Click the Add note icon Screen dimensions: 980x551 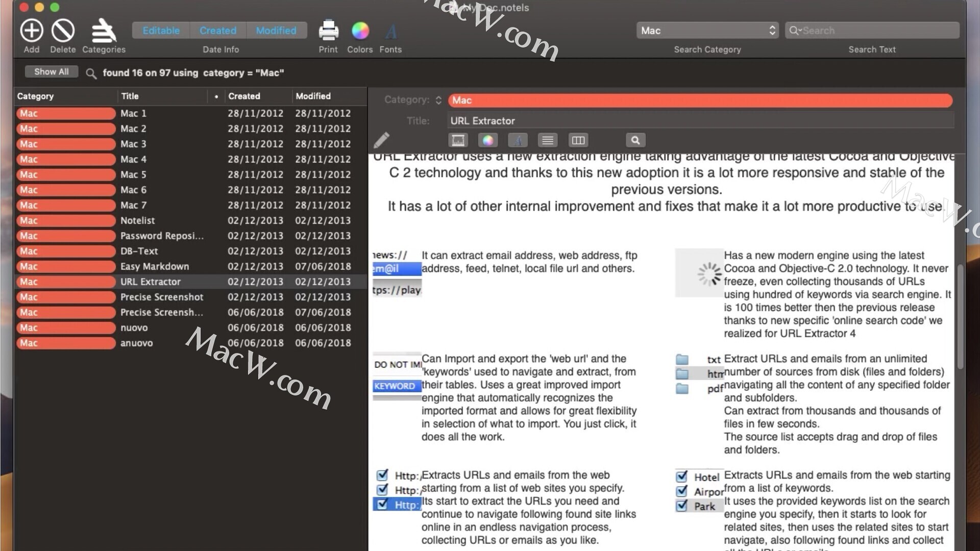tap(31, 31)
